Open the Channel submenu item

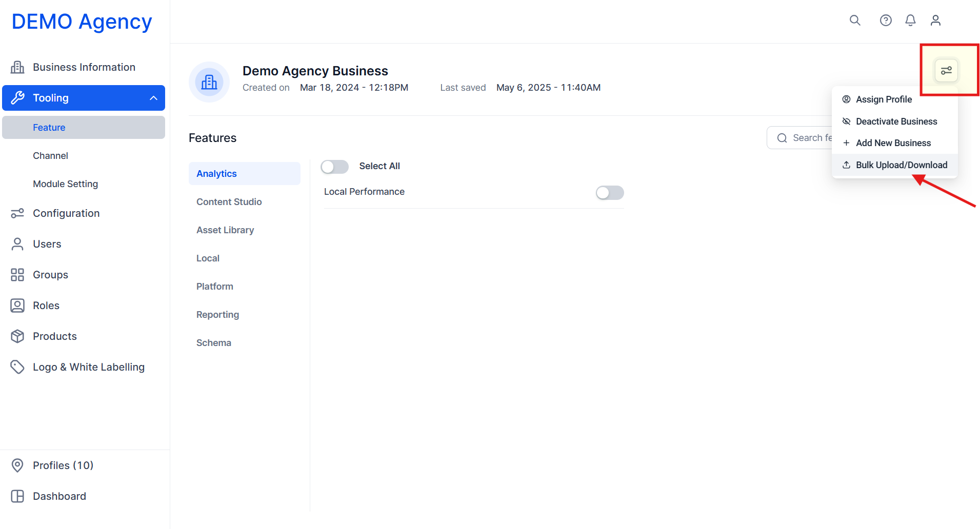coord(84,156)
